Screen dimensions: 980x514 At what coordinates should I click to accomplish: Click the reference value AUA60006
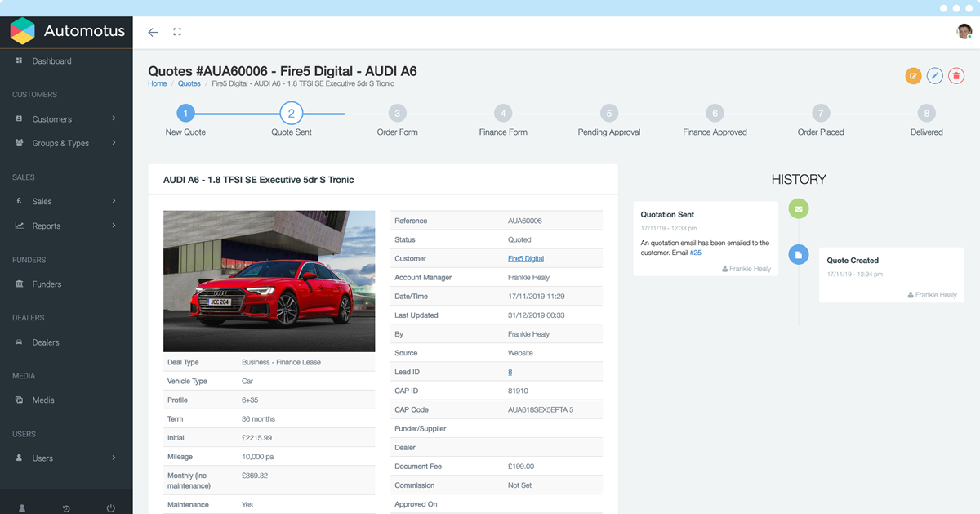(524, 221)
